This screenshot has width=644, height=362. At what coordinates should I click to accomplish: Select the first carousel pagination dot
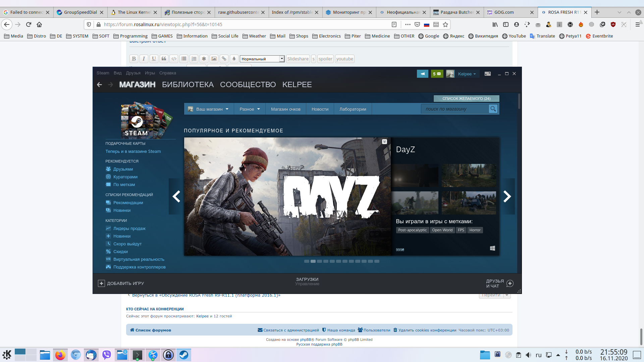tap(307, 261)
